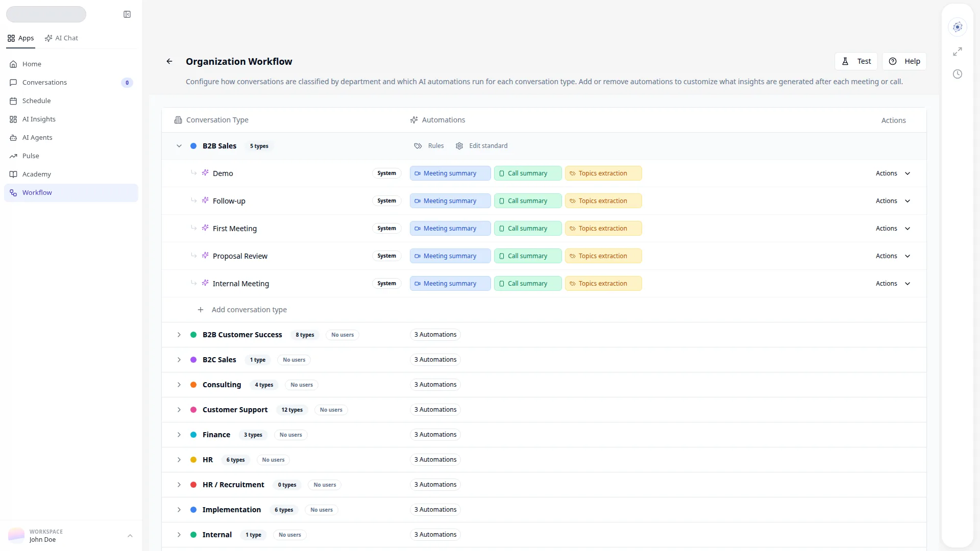Click the Conversations speech bubble icon

coord(13,83)
